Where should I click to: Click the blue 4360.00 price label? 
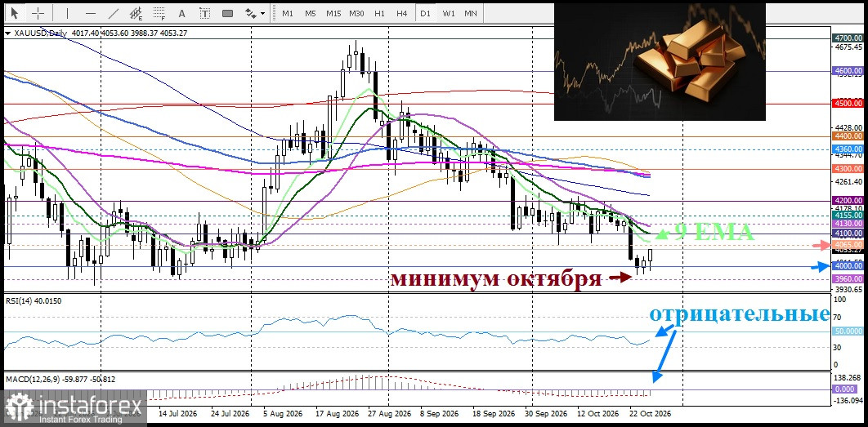point(848,149)
